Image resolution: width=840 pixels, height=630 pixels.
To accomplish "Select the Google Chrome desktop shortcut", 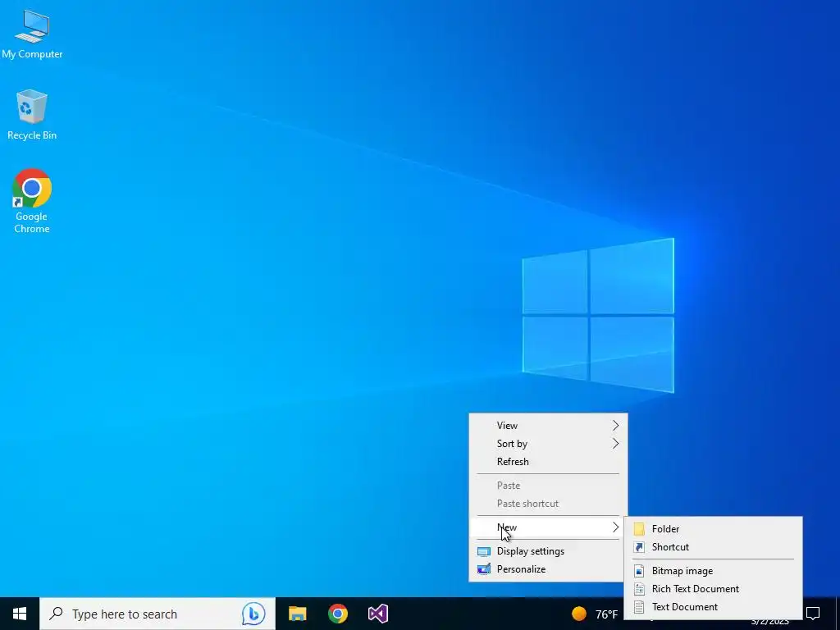I will click(x=32, y=201).
